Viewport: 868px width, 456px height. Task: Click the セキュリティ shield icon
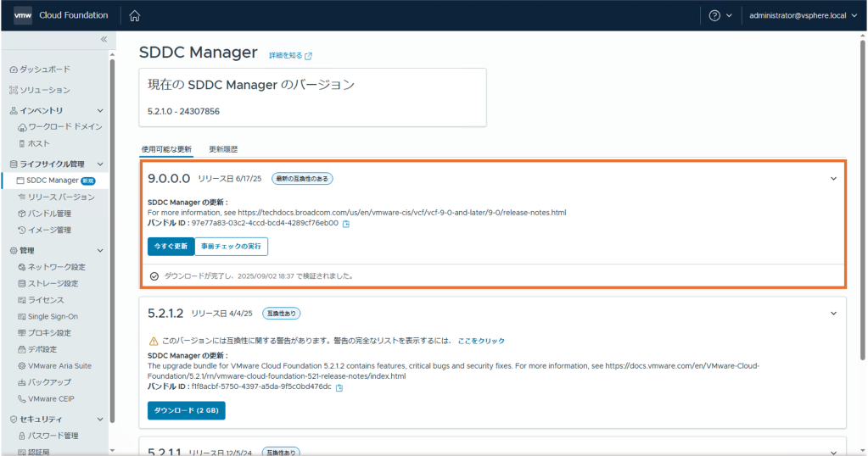(x=14, y=420)
